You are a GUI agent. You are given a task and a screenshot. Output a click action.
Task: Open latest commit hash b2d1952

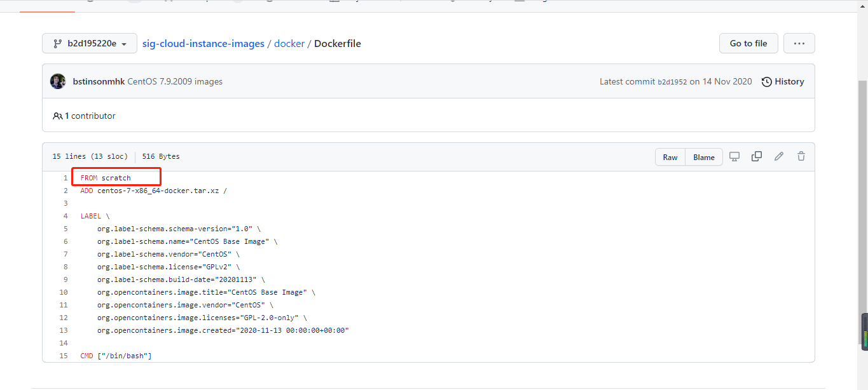(672, 82)
